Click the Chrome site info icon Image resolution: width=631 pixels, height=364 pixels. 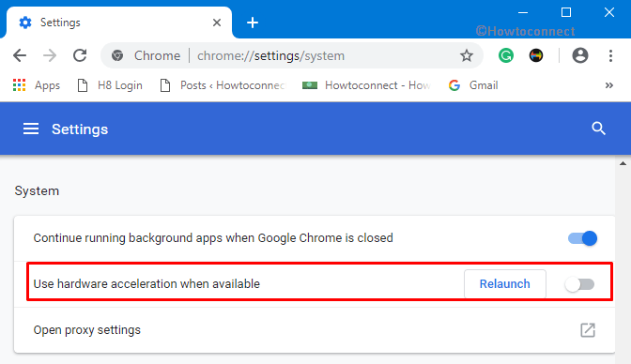(117, 55)
